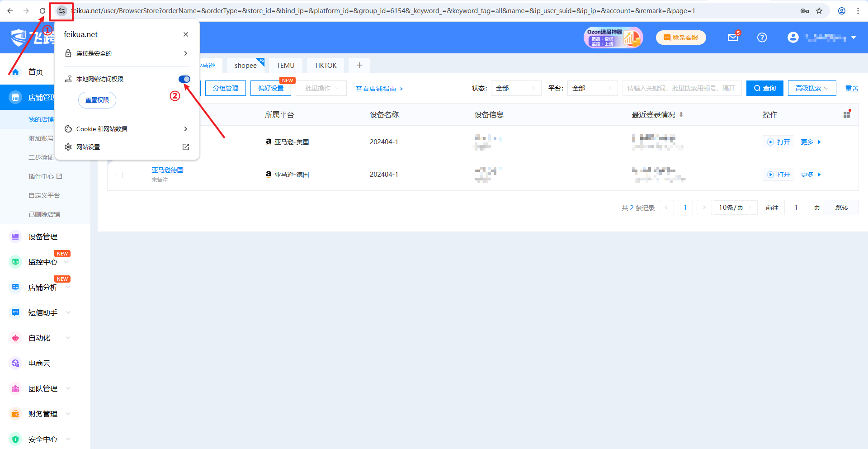The image size is (868, 449).
Task: Click the password key icon in address bar
Action: [805, 11]
